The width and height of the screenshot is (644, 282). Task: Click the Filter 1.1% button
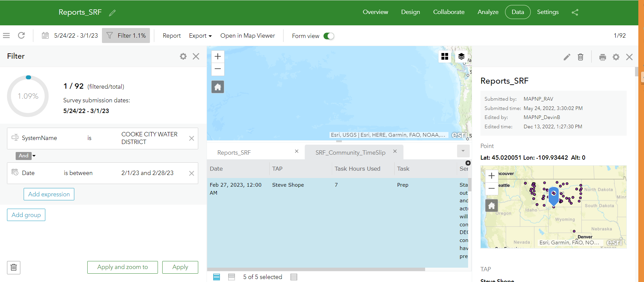pos(126,35)
